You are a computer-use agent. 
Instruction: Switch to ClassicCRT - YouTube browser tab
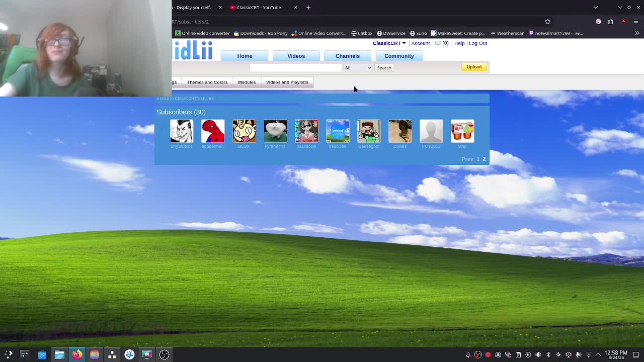[259, 8]
